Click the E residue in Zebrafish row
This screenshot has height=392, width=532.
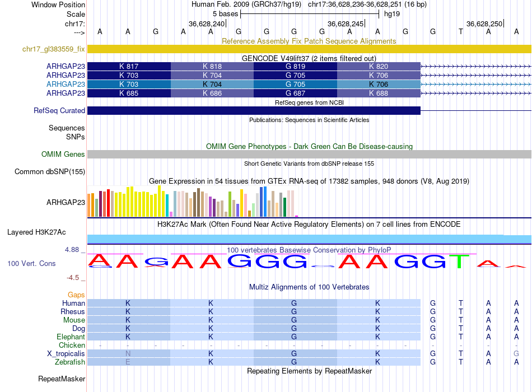pos(128,362)
